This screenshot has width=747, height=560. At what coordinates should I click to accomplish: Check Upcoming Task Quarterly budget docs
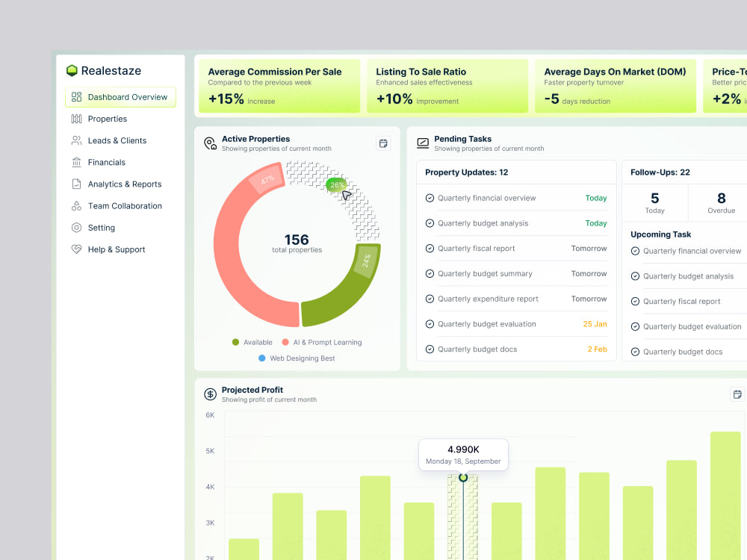pyautogui.click(x=635, y=352)
